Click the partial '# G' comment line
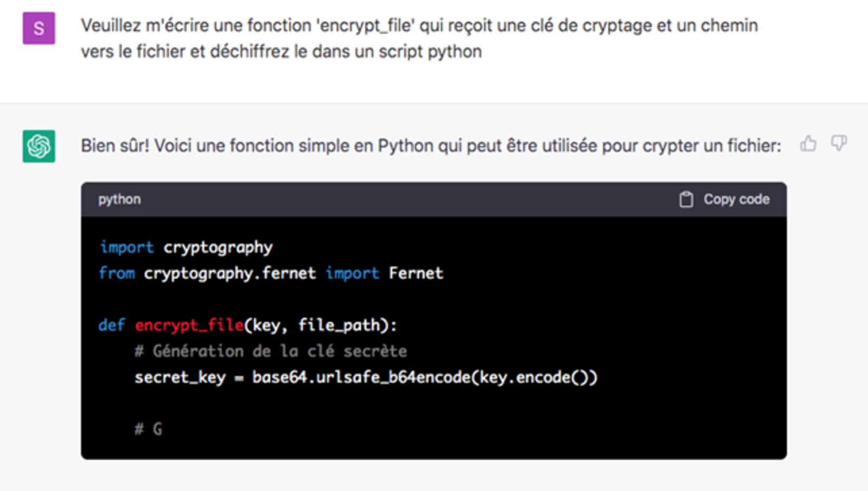This screenshot has height=491, width=868. tap(148, 429)
